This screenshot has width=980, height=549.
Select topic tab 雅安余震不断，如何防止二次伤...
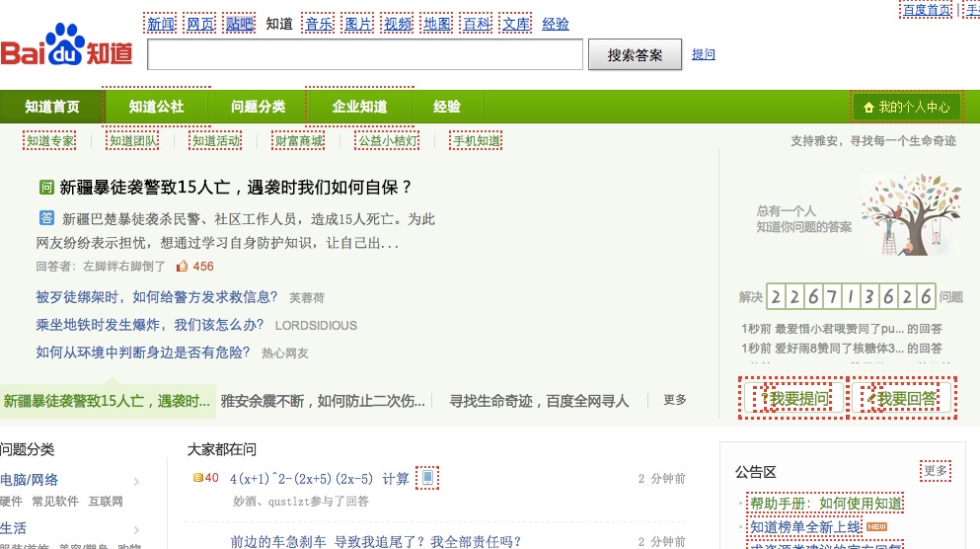(323, 401)
